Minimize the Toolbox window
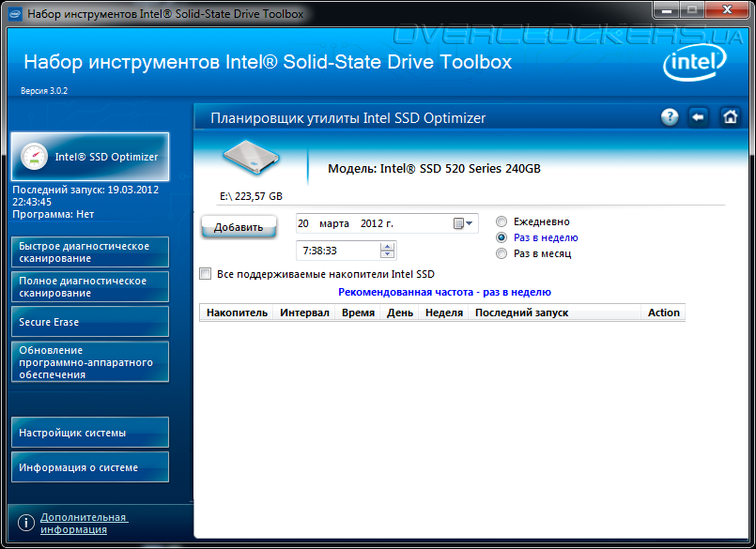The height and width of the screenshot is (549, 756). click(667, 9)
